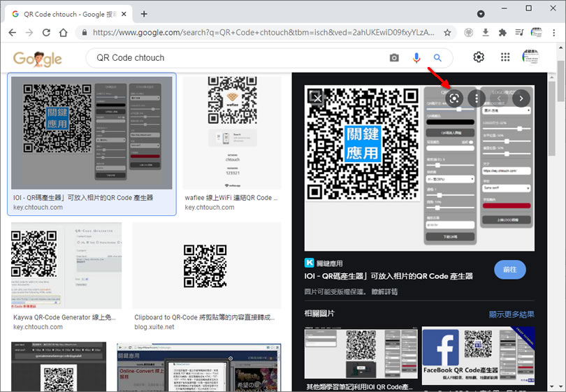Click the blog.xuite.net source text
Image resolution: width=566 pixels, height=392 pixels.
[x=154, y=327]
